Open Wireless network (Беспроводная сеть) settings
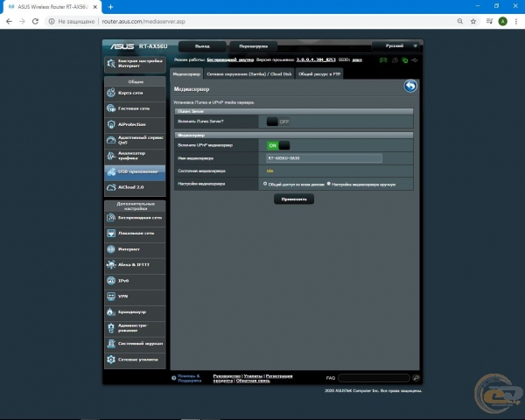This screenshot has width=525, height=420. coord(135,218)
